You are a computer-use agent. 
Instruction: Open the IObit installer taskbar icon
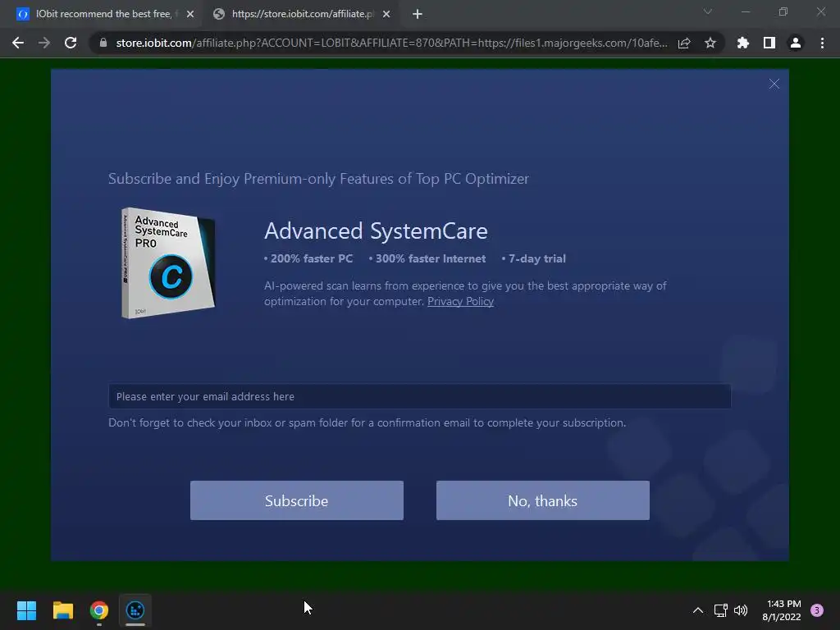135,610
